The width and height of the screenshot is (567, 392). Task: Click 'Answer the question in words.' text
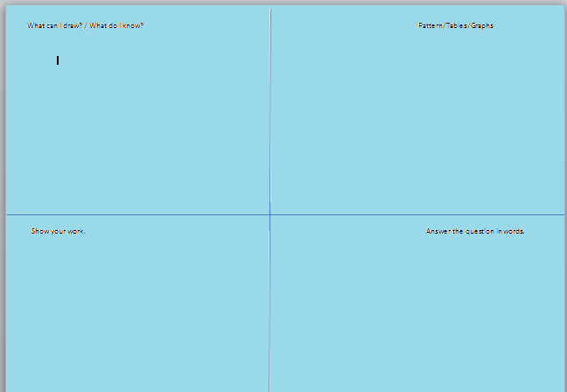[475, 232]
